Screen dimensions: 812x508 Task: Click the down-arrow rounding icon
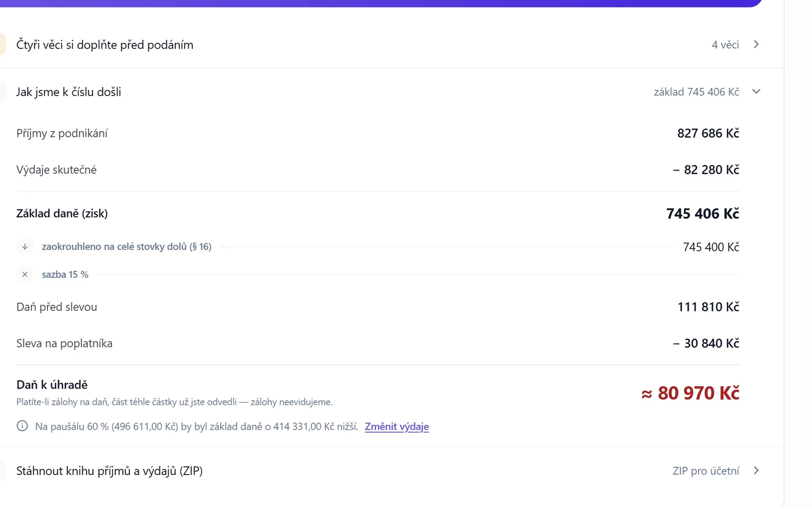click(24, 247)
